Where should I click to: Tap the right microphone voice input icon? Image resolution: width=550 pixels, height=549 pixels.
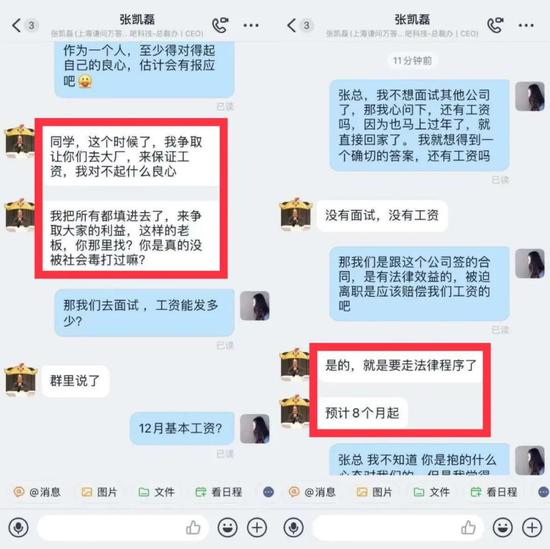coord(293,527)
